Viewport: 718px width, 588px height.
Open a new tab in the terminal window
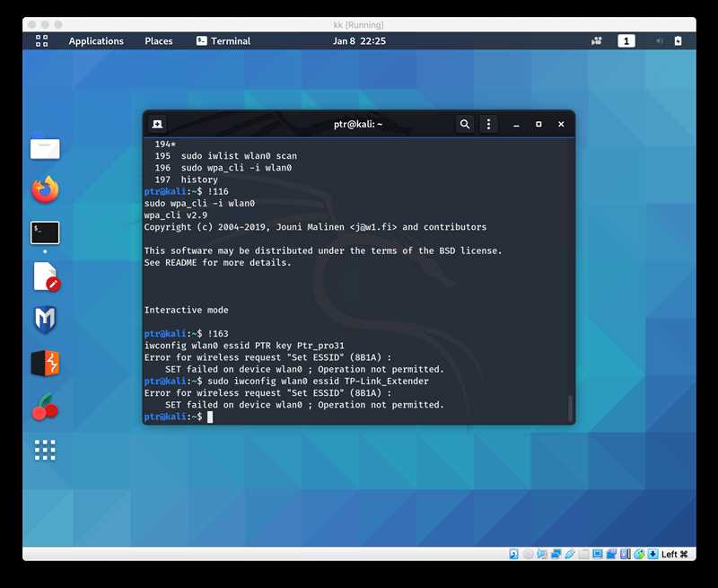(157, 124)
